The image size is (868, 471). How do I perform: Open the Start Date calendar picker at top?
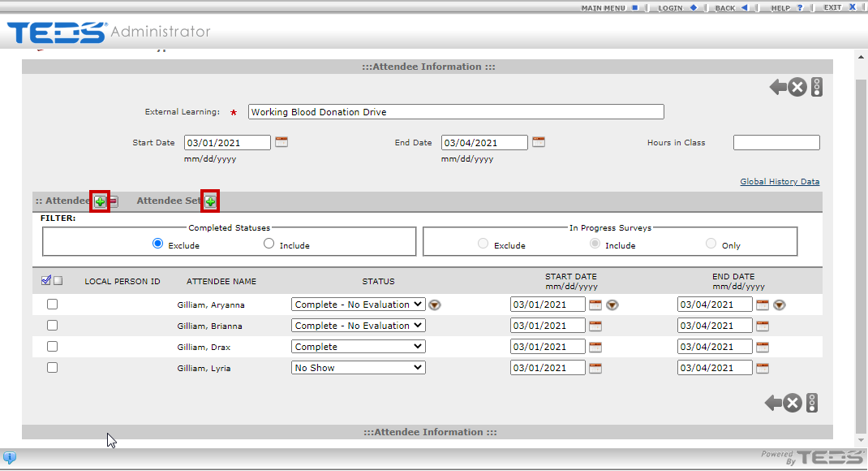(281, 142)
